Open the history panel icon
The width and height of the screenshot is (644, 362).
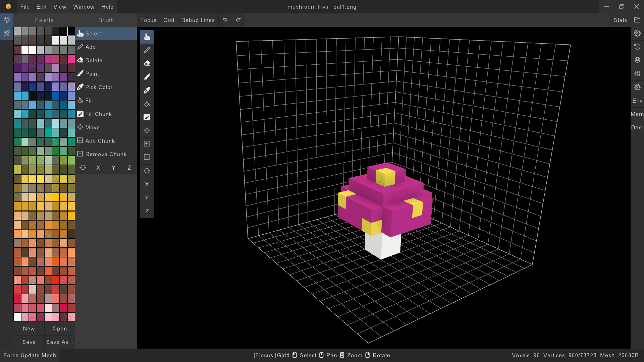point(637,47)
